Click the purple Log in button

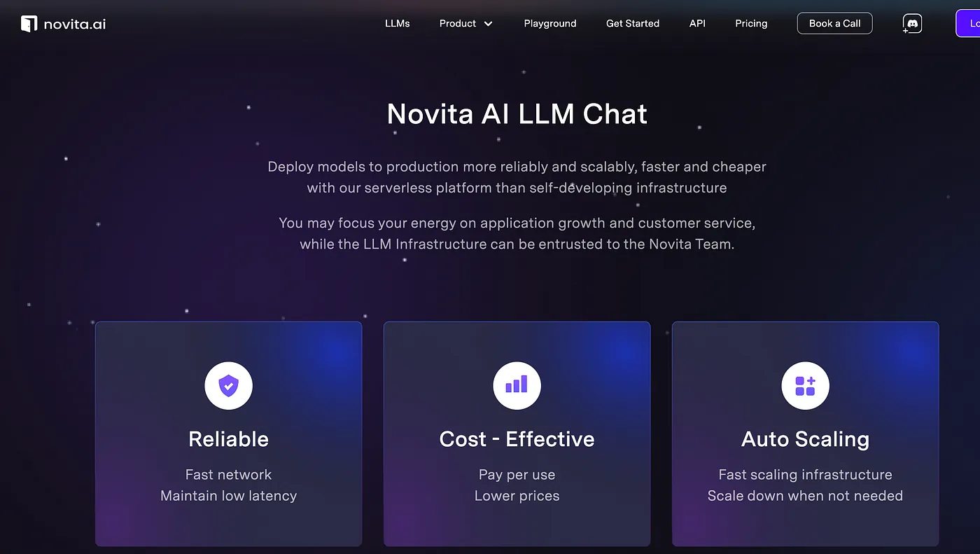tap(968, 23)
